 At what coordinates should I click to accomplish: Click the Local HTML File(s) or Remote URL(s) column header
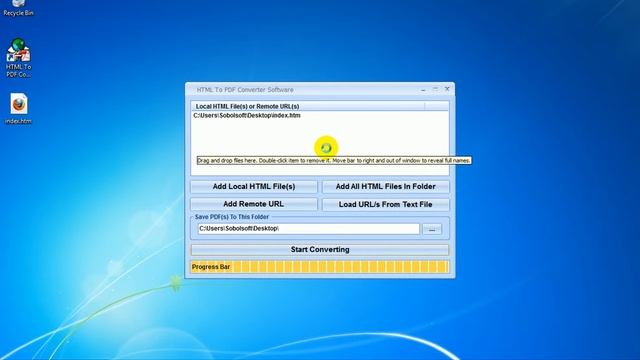coord(308,106)
